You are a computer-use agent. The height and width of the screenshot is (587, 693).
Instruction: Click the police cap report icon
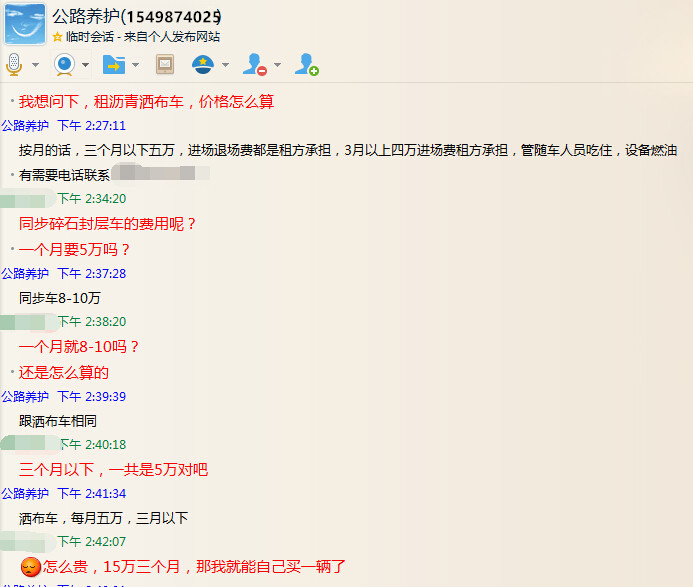(203, 64)
